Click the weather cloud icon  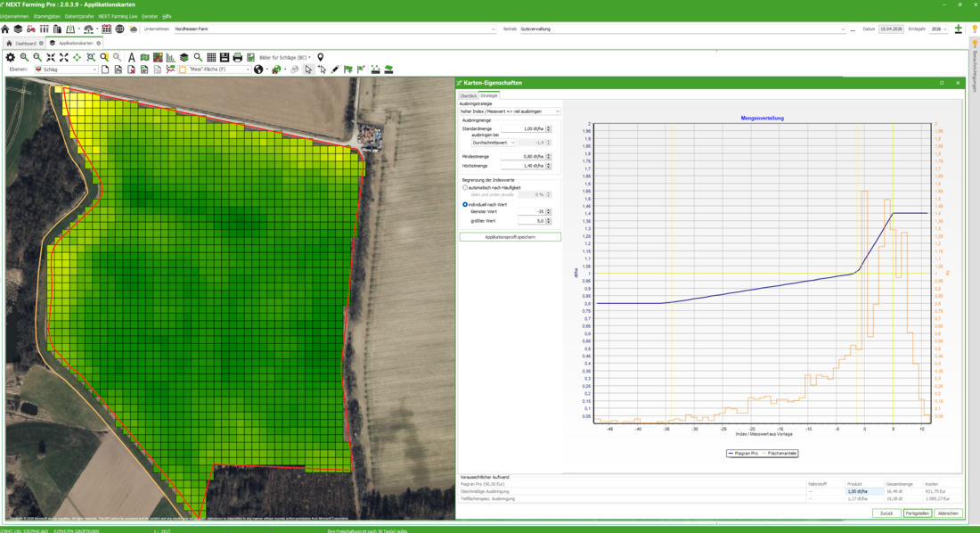pyautogui.click(x=134, y=29)
